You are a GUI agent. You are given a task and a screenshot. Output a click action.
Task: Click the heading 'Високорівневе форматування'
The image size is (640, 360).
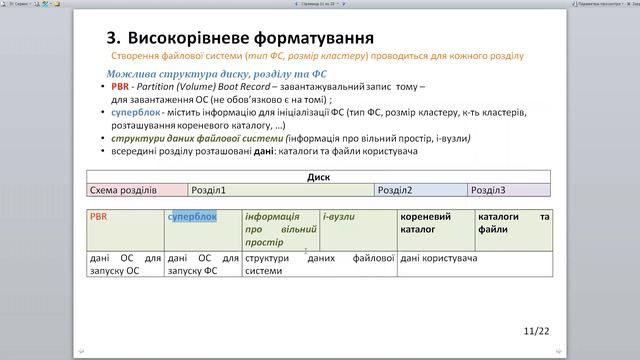pos(251,38)
